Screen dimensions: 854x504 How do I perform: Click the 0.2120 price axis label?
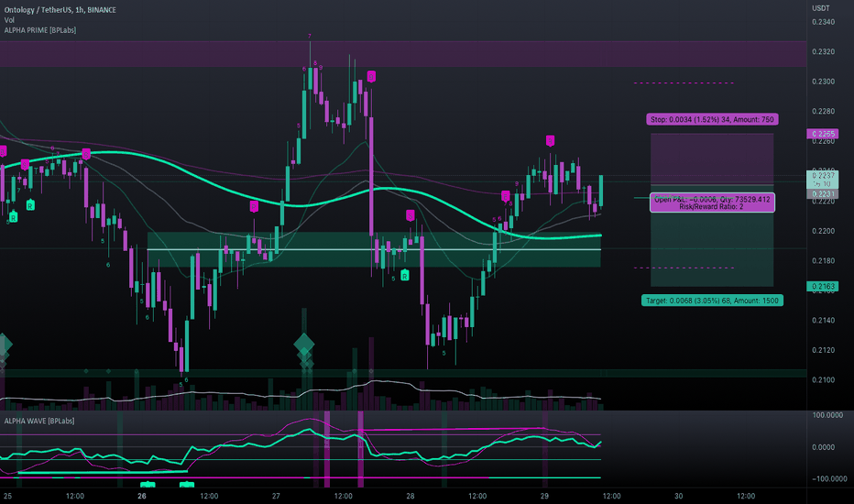tap(823, 350)
